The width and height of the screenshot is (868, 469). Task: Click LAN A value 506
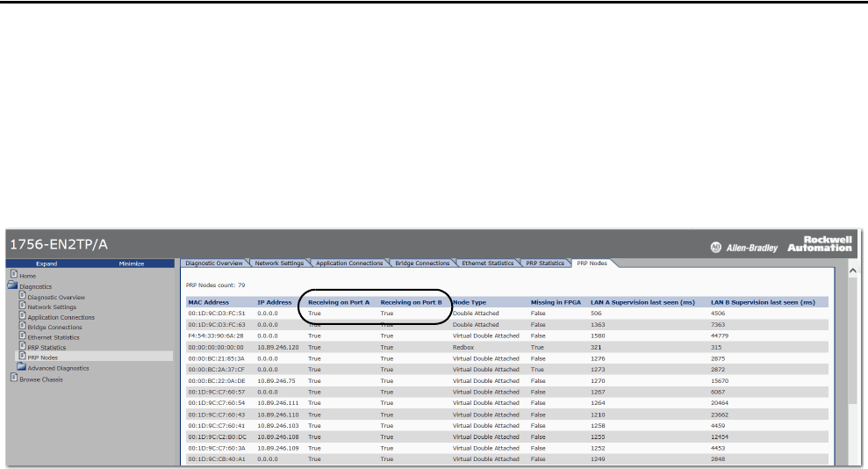596,314
